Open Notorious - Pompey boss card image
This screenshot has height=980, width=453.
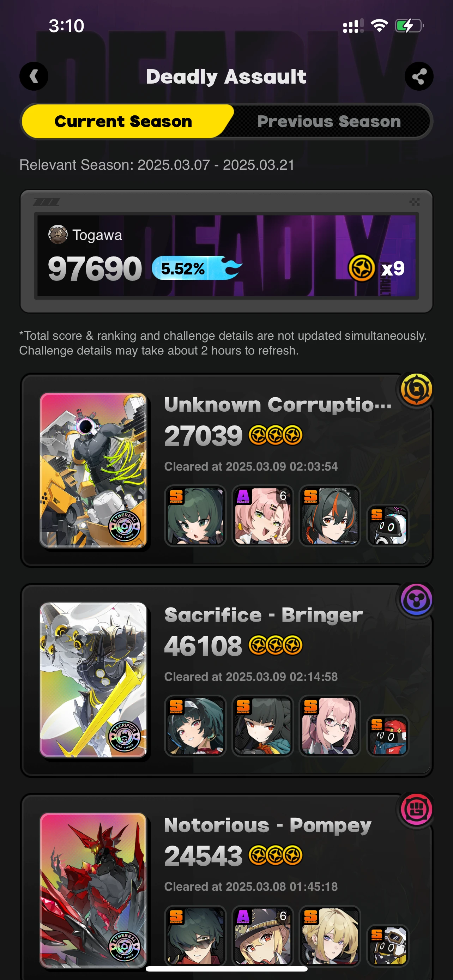[x=93, y=890]
